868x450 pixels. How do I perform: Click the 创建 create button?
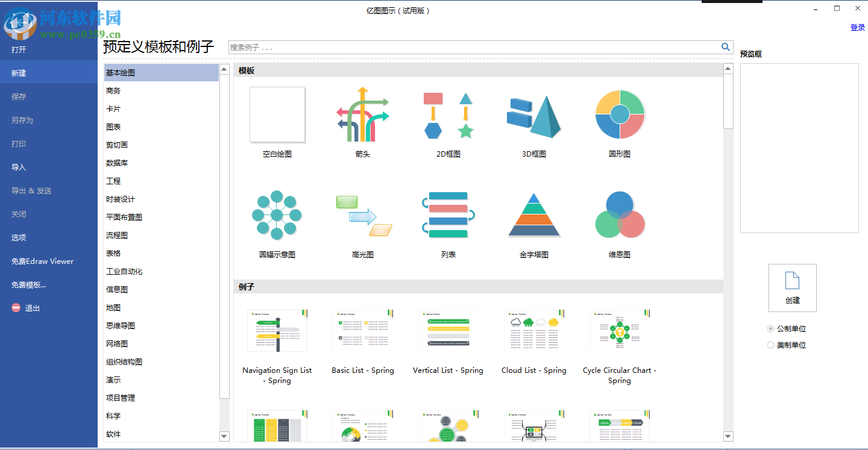793,288
